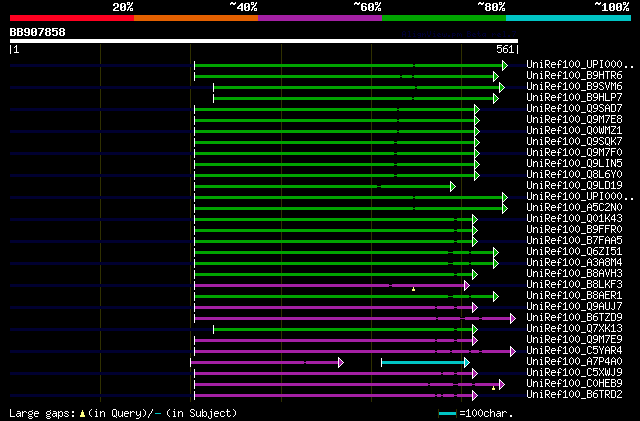Click the green arrowhead on the B9SVM6 alignment
Viewport: 640px width, 421px height.
click(x=502, y=87)
